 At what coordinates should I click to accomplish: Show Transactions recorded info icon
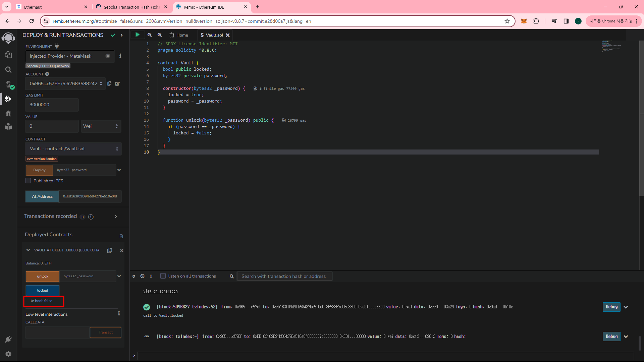(x=91, y=217)
